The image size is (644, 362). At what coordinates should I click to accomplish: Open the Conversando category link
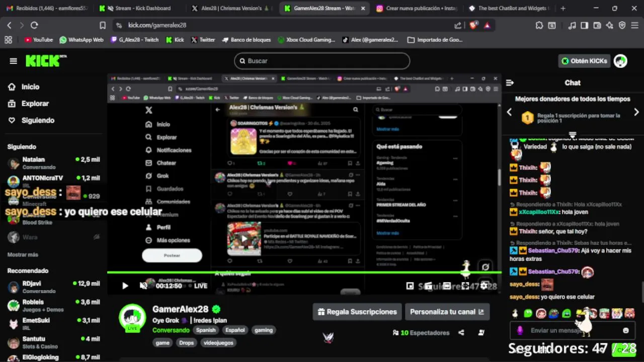click(171, 330)
